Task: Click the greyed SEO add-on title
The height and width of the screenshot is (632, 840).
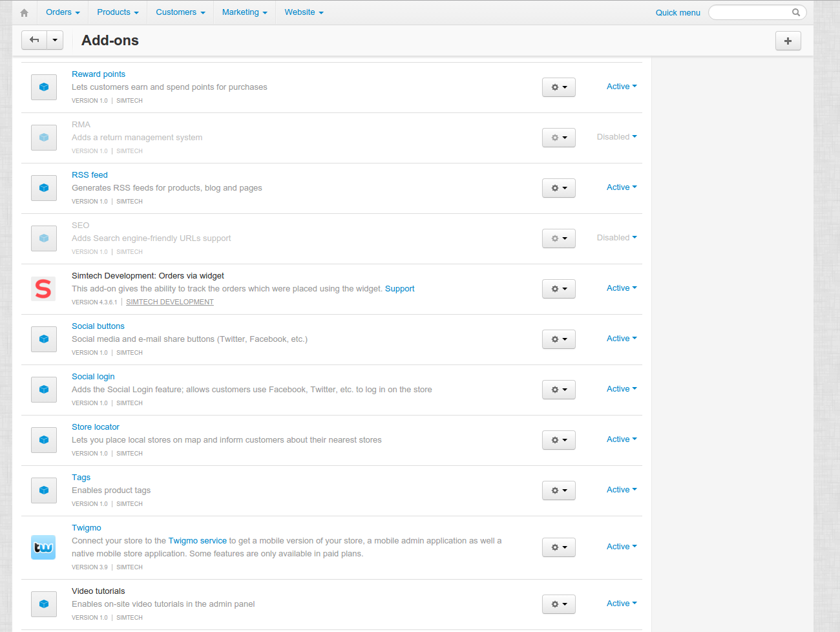Action: pos(80,226)
